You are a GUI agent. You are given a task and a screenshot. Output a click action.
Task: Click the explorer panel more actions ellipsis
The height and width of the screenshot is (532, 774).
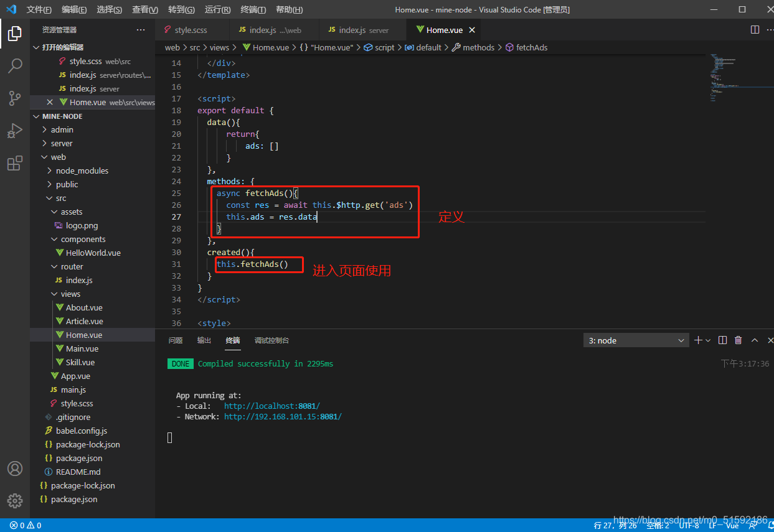click(x=141, y=30)
